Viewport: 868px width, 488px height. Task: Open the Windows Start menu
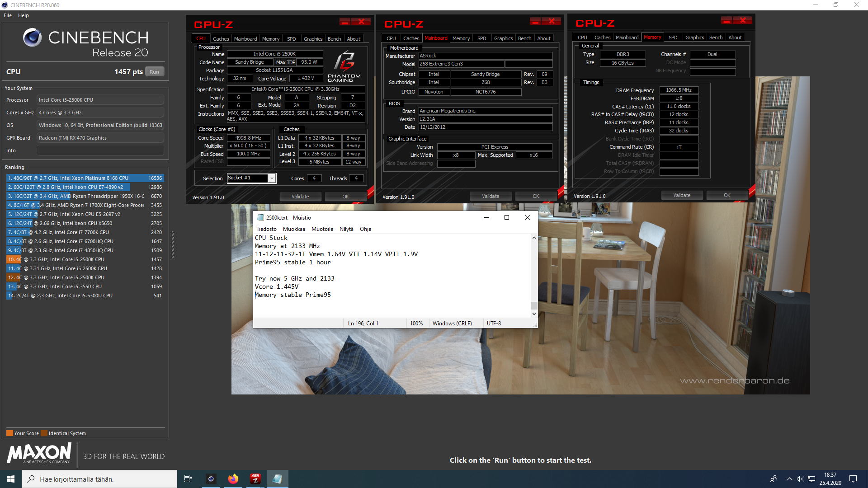click(x=11, y=479)
